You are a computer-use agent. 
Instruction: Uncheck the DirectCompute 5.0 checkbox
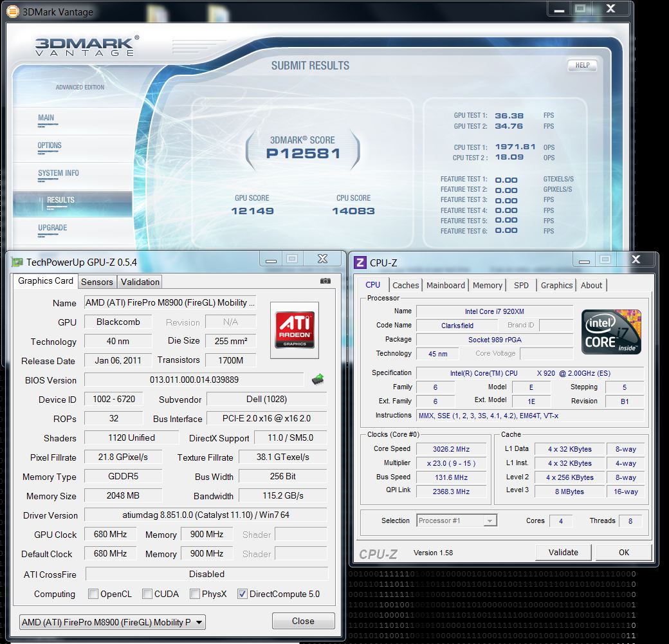click(243, 594)
